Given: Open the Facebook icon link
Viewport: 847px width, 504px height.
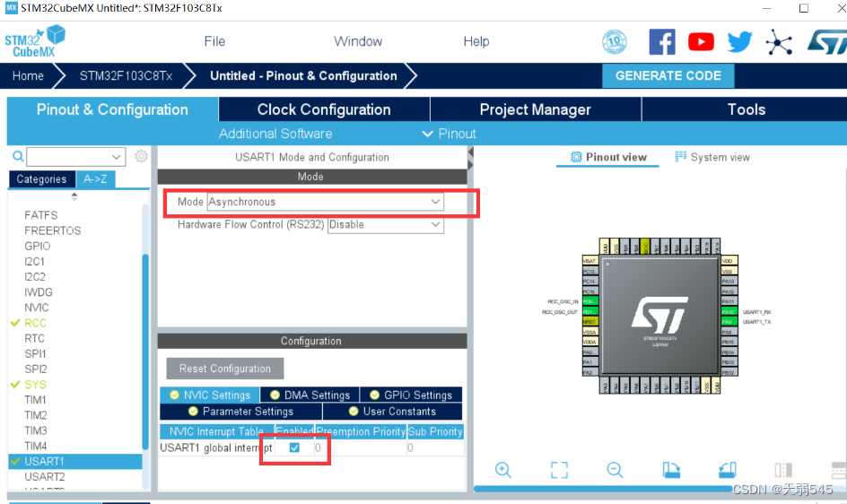Looking at the screenshot, I should coord(662,41).
